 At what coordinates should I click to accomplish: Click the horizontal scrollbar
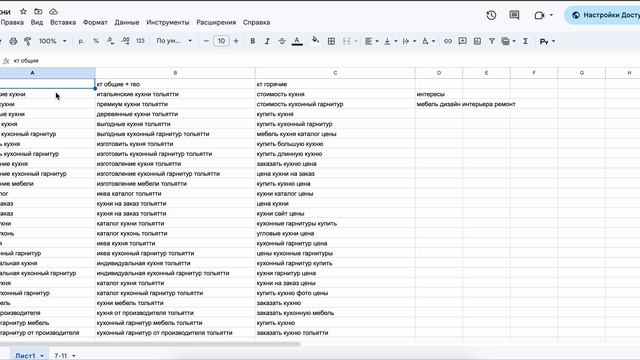150,344
